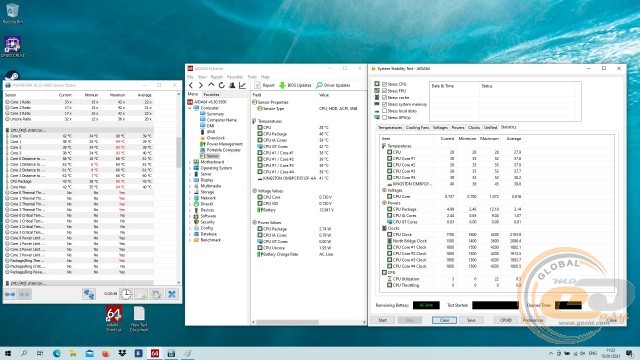Viewport: 640px width, 360px height.
Task: Switch to Temperatures tab in Stability Test
Action: click(390, 128)
